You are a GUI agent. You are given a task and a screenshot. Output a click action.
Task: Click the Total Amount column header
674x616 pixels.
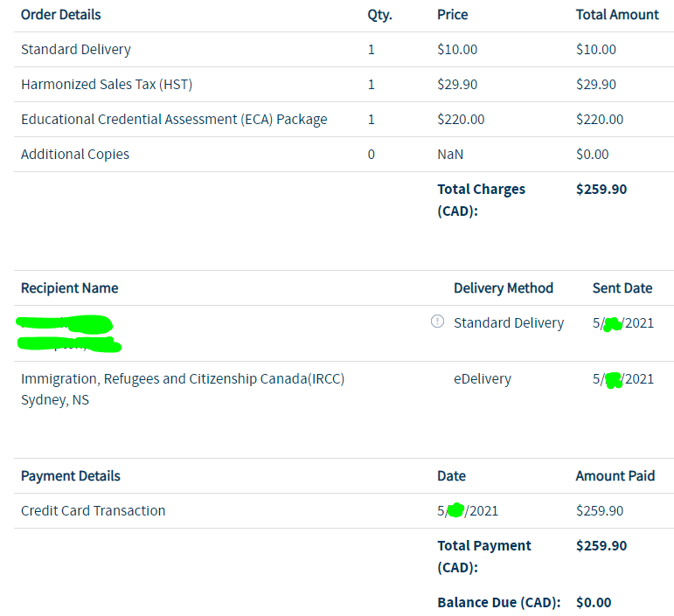(617, 15)
